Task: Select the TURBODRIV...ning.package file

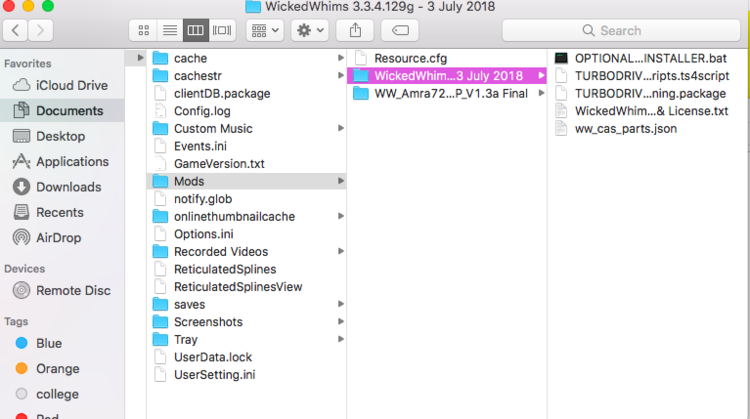Action: tap(649, 94)
